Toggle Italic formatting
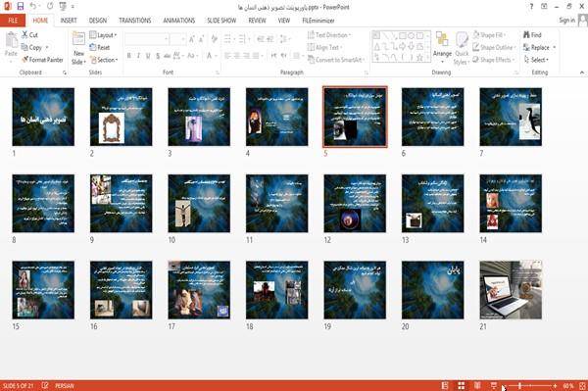 coord(138,56)
